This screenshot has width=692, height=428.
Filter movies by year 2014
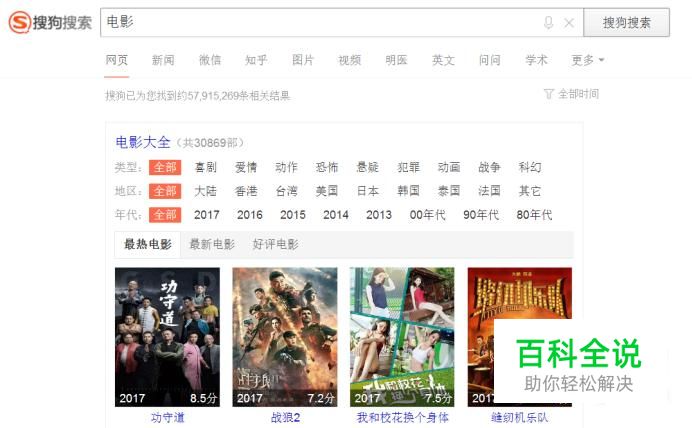pos(336,215)
